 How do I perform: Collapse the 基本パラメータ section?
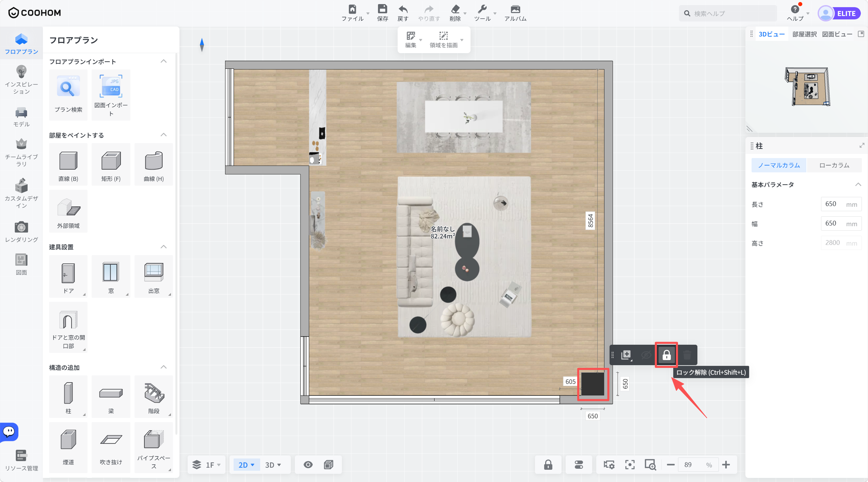point(858,184)
